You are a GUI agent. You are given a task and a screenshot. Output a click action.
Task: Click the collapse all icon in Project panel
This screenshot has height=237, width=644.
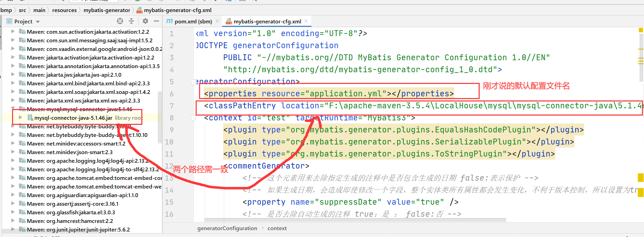131,21
